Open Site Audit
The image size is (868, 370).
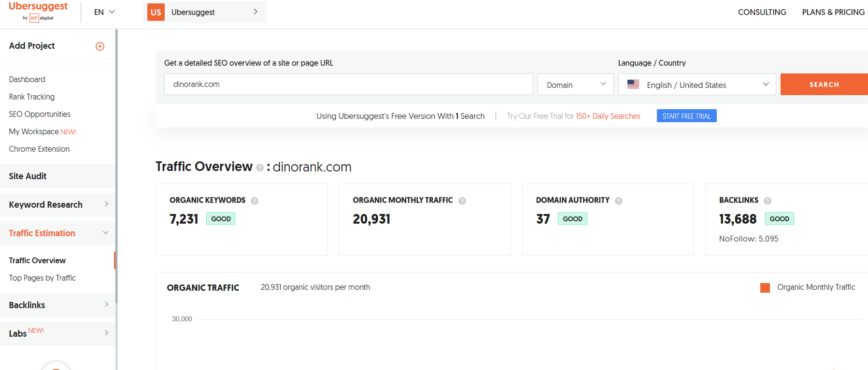click(58, 176)
